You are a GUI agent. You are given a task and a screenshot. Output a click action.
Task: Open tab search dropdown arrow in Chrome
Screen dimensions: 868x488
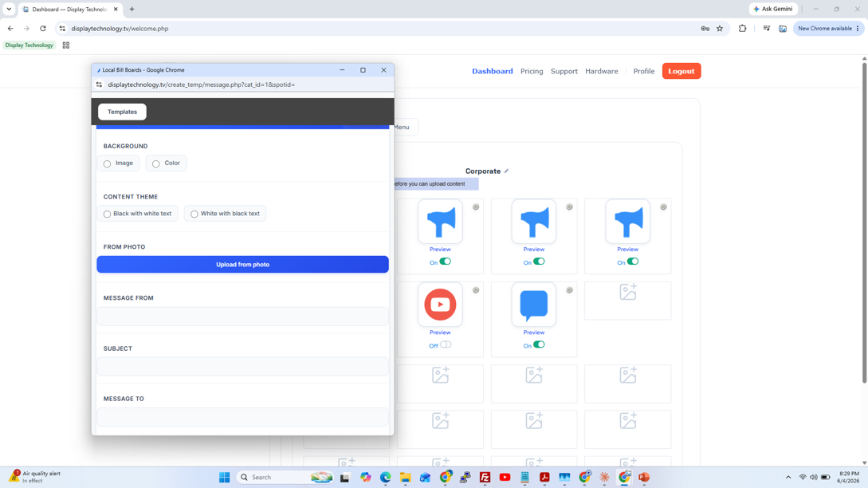[9, 9]
